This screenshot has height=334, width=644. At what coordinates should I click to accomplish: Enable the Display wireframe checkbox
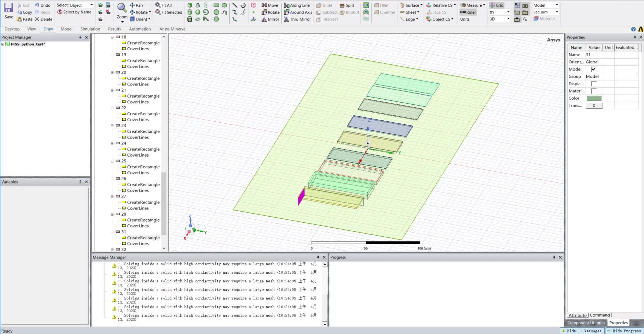[593, 83]
